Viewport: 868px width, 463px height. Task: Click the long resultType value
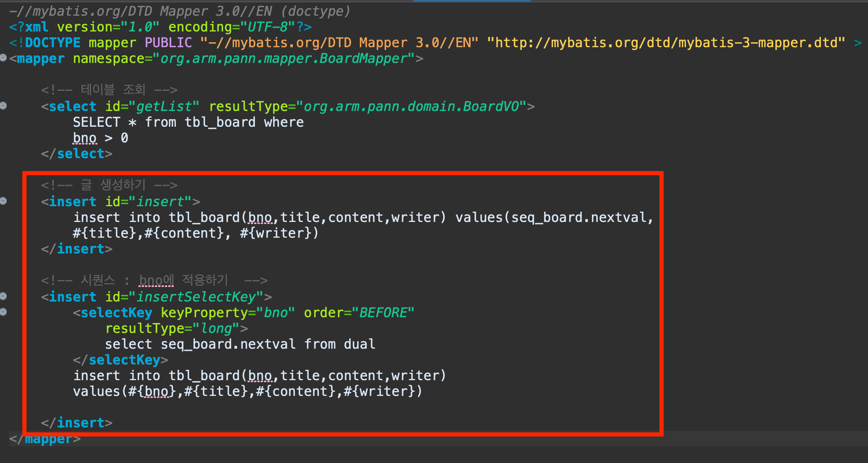216,328
